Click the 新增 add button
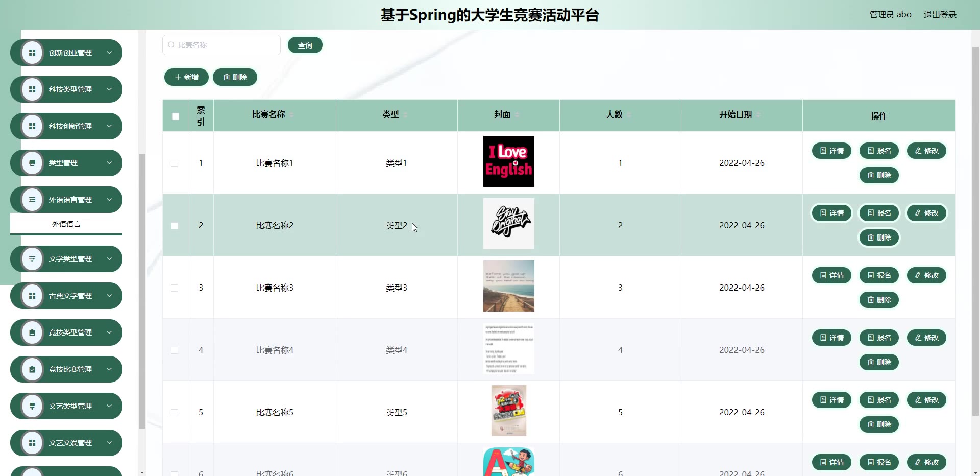 click(x=187, y=77)
